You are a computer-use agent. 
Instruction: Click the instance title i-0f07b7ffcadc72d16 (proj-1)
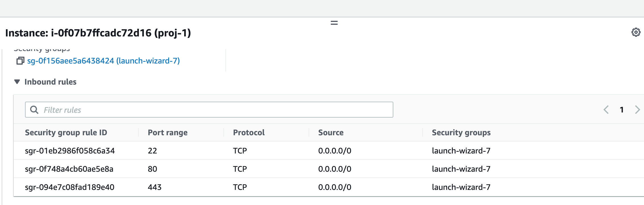click(98, 33)
